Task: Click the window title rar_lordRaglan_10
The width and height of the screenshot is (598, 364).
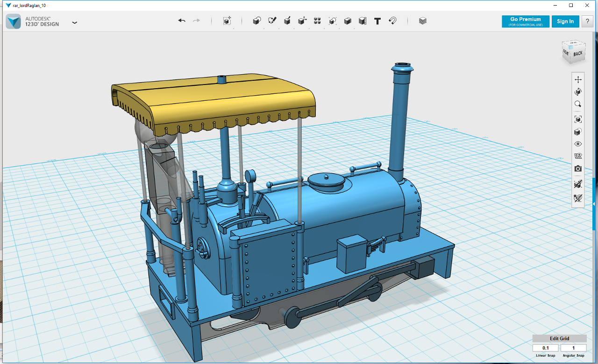Action: pyautogui.click(x=29, y=6)
